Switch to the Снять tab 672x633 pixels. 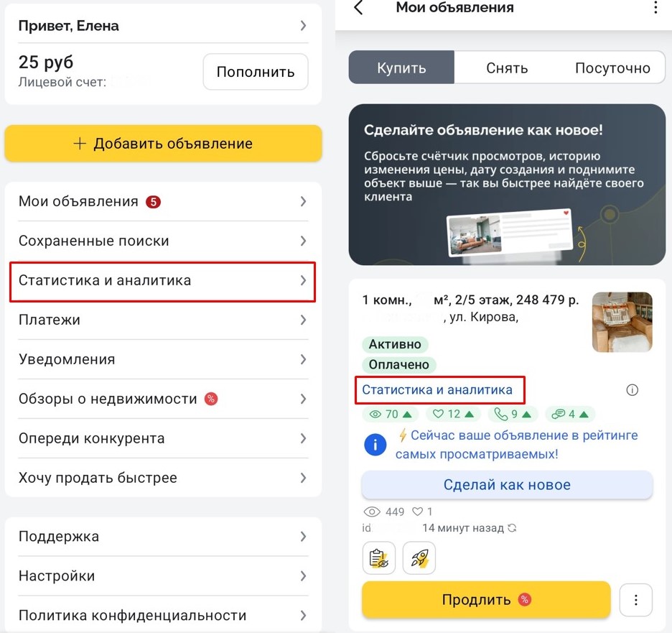[507, 68]
